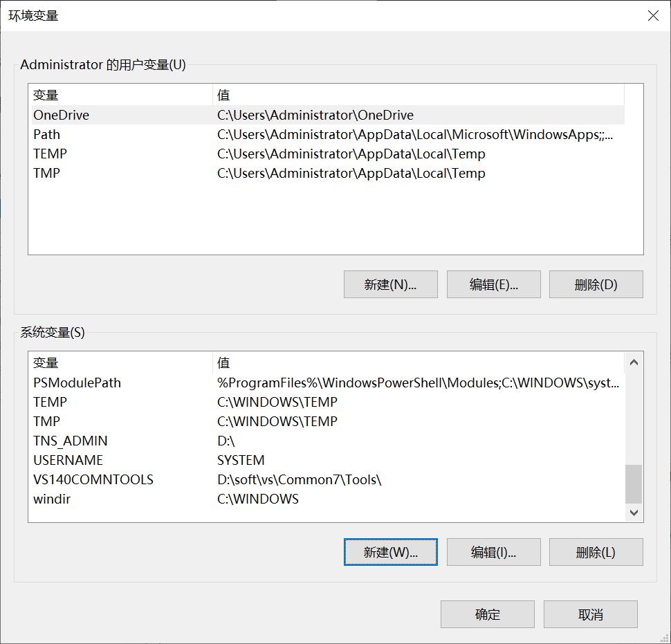This screenshot has width=671, height=644.
Task: Click 新建(W)... button for system variables
Action: 391,552
